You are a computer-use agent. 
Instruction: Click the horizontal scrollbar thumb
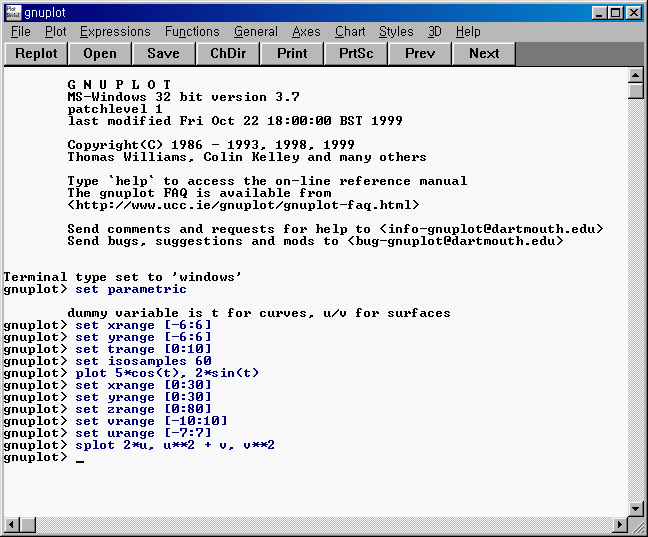pyautogui.click(x=28, y=525)
